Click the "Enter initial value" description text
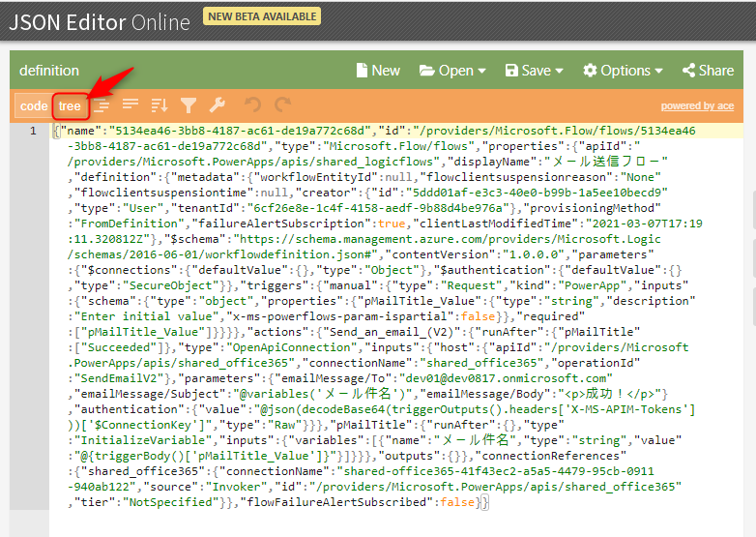The image size is (756, 537). 147,316
